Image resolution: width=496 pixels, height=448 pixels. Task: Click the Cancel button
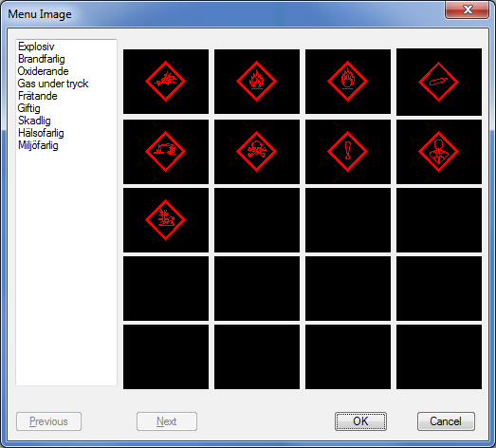coord(446,421)
